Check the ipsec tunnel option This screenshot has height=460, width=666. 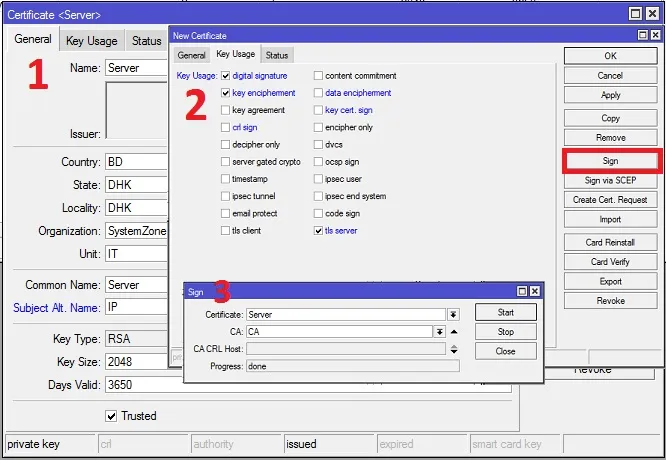pyautogui.click(x=226, y=196)
